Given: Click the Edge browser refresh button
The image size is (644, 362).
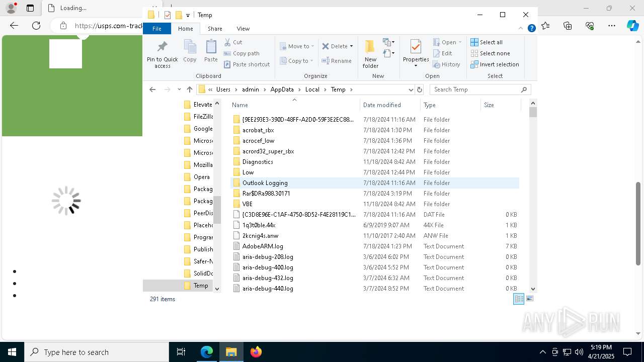Looking at the screenshot, I should tap(36, 26).
